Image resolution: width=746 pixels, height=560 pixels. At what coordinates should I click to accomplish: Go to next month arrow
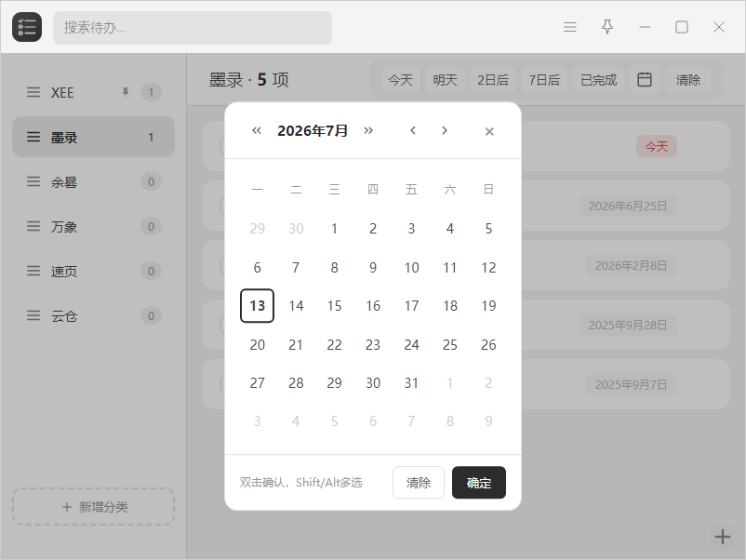(x=445, y=130)
